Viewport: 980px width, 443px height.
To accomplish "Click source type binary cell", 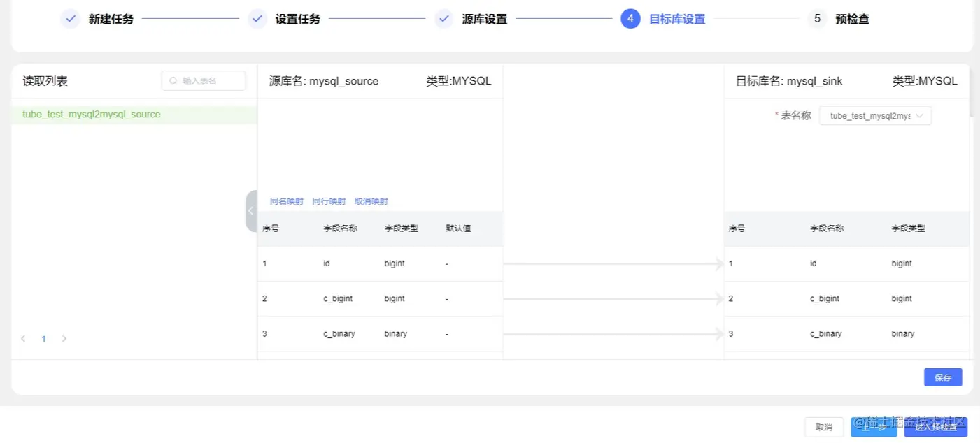I will coord(396,334).
